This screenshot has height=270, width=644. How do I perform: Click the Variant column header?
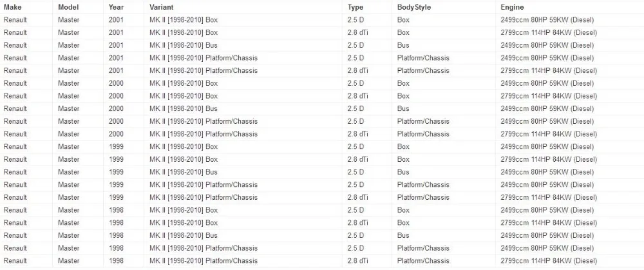click(243, 7)
